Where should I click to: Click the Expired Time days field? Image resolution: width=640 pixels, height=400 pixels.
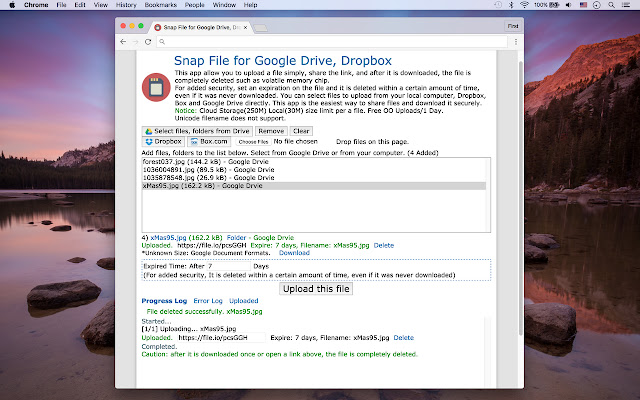coord(228,266)
